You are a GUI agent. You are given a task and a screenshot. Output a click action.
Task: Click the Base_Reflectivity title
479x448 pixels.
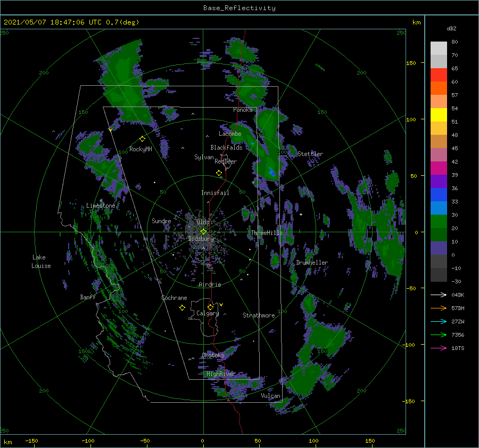[x=240, y=8]
